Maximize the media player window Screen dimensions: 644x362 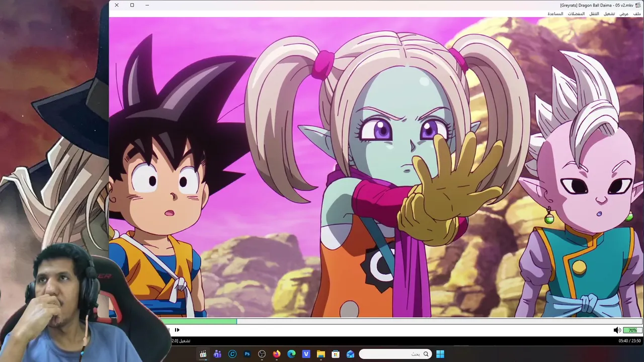point(132,5)
